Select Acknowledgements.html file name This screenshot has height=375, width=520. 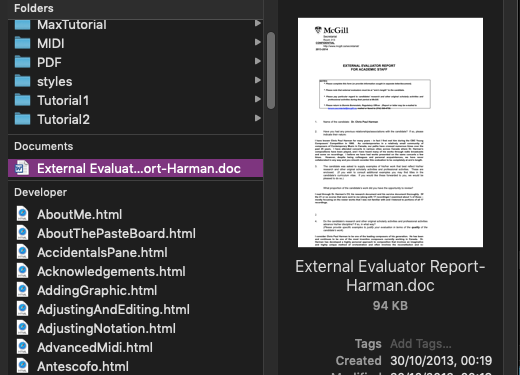(111, 272)
